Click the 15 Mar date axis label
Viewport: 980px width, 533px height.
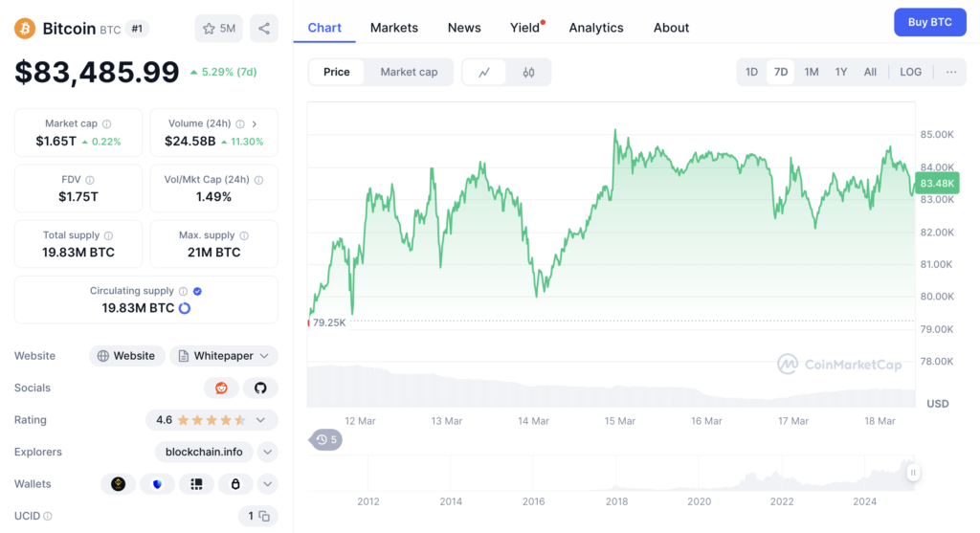pyautogui.click(x=619, y=421)
